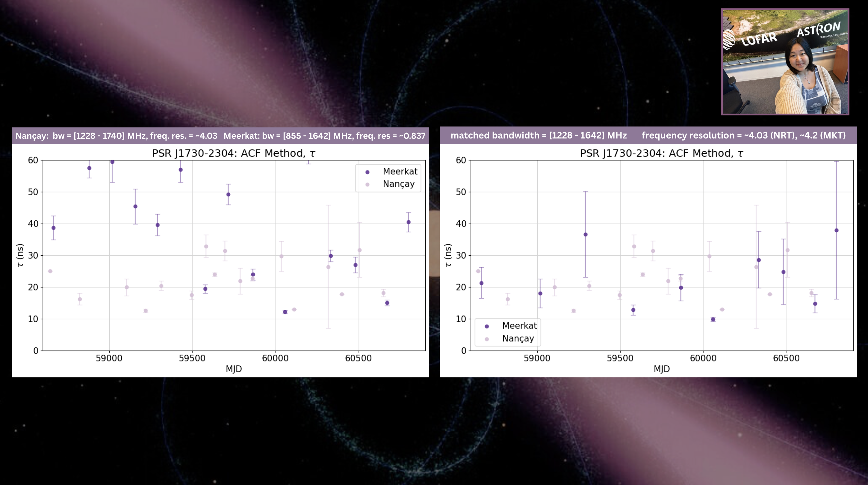The height and width of the screenshot is (485, 868).
Task: Click the PSR J1730-2304 title of the matched-bandwidth plot
Action: [x=661, y=153]
